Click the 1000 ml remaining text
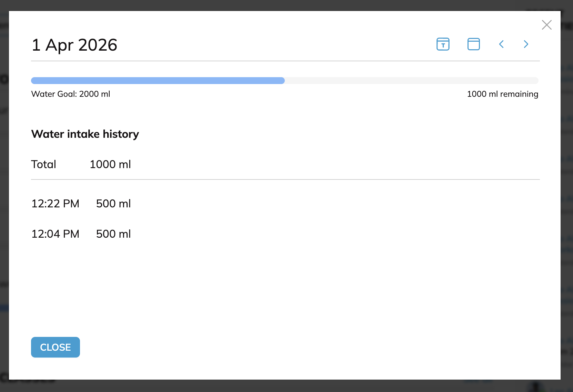573x392 pixels. coord(503,94)
